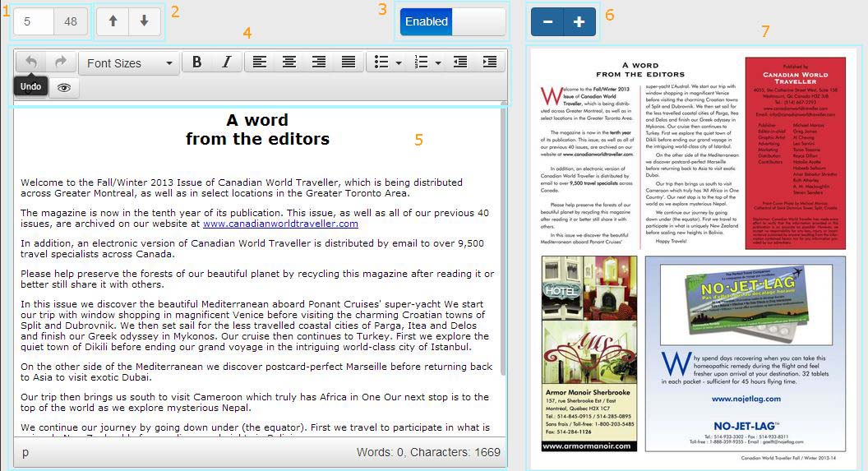Click paragraph starting 'Please help preserve the forests'
The height and width of the screenshot is (471, 868).
[x=257, y=279]
